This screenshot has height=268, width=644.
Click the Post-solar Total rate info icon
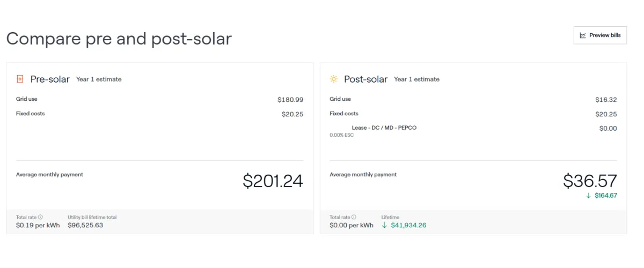(x=354, y=218)
